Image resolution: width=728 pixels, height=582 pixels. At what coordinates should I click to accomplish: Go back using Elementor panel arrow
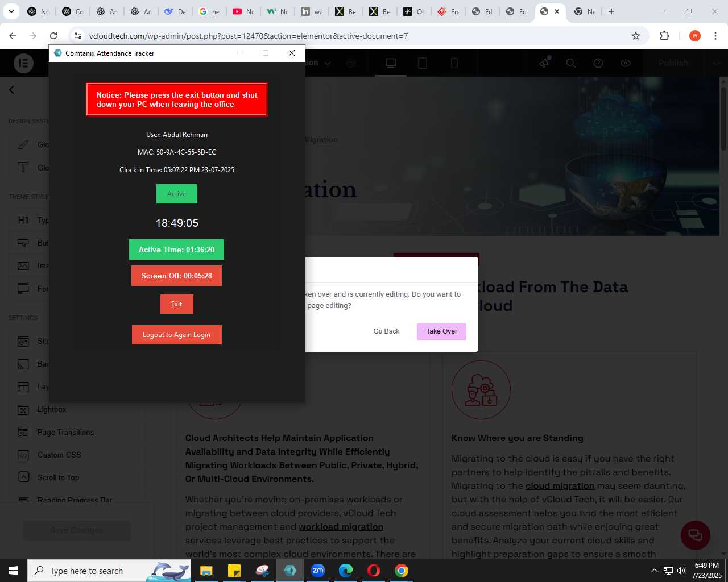pyautogui.click(x=11, y=90)
